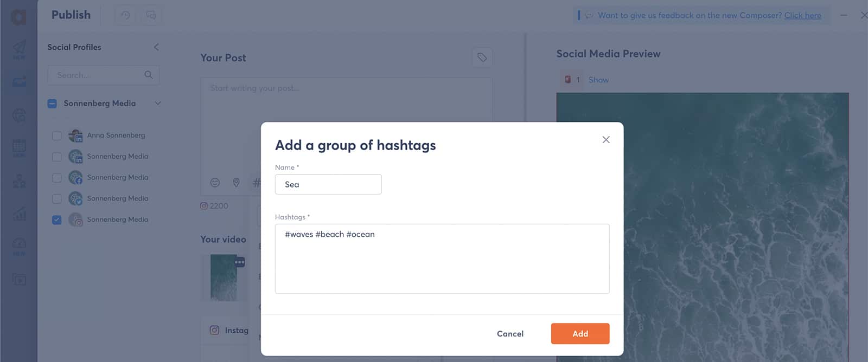The image size is (868, 362).
Task: Open the video thumbnail options menu
Action: tap(240, 262)
